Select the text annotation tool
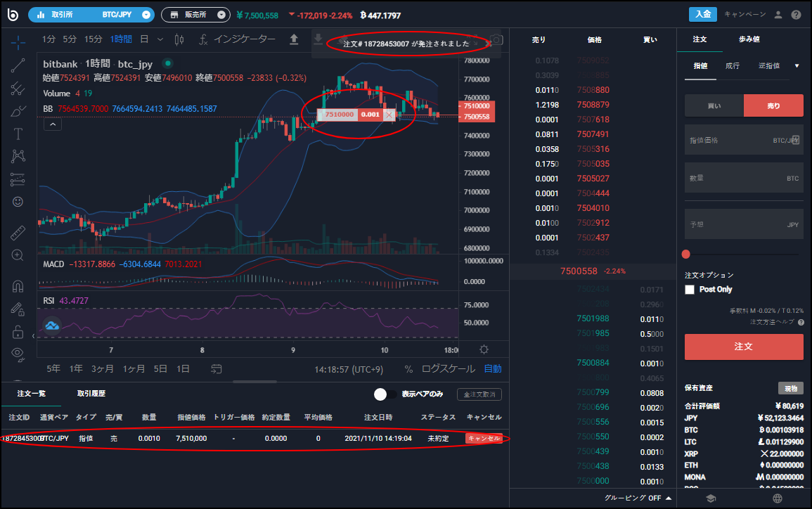 18,134
